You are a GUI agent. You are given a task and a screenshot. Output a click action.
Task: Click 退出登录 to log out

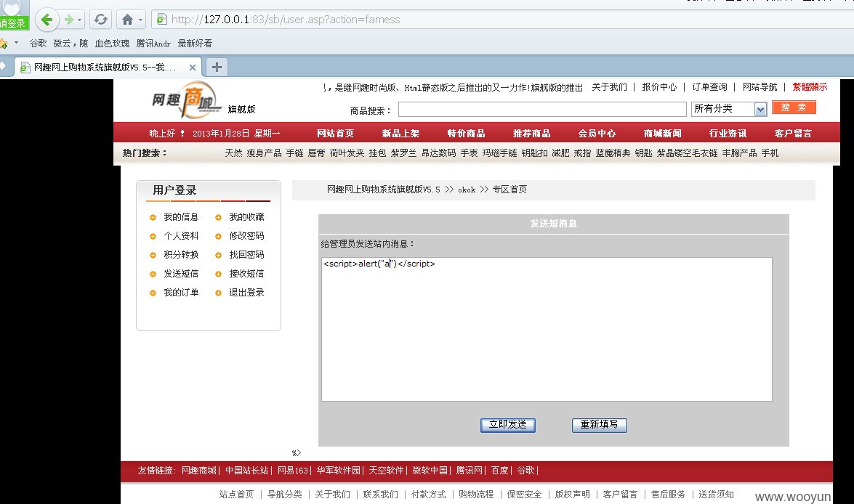pyautogui.click(x=246, y=292)
